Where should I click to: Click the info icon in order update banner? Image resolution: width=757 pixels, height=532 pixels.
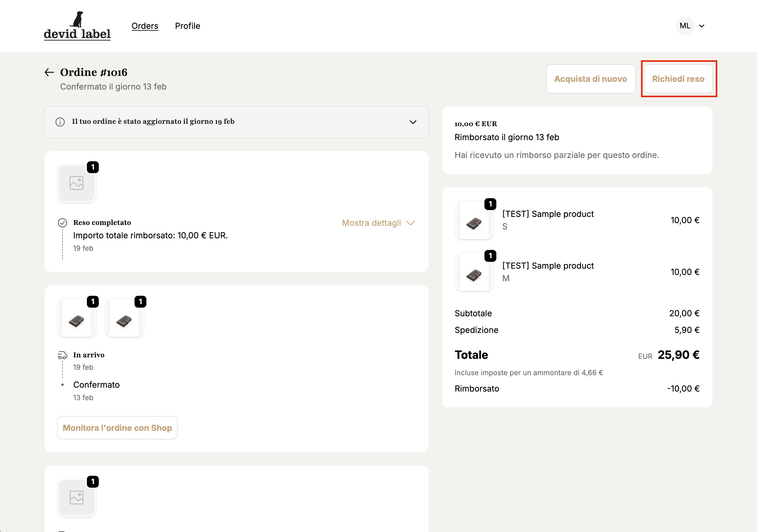(x=60, y=122)
